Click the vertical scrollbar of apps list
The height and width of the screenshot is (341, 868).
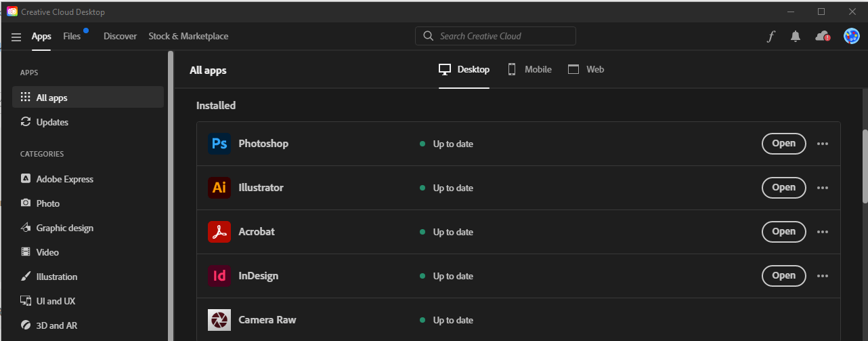point(865,166)
